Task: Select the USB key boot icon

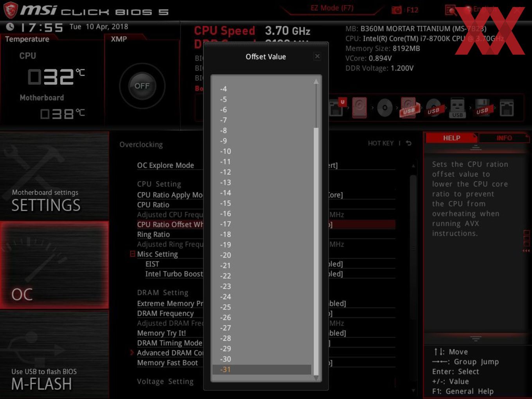Action: tap(457, 108)
